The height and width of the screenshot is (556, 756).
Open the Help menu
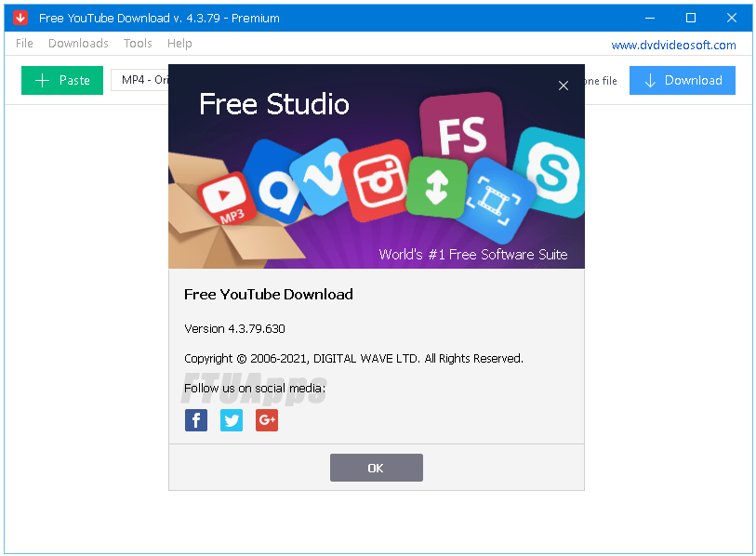click(179, 44)
